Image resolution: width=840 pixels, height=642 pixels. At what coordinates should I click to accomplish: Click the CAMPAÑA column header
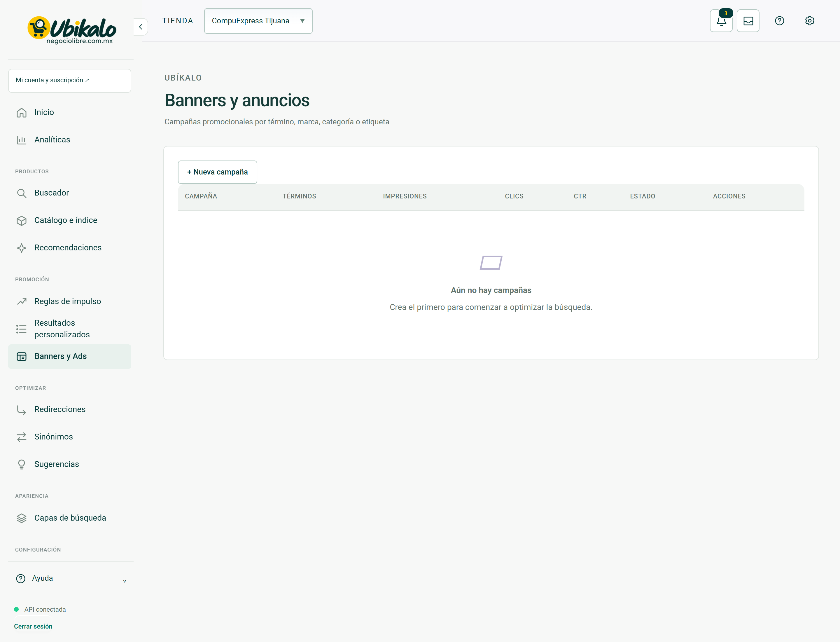[x=201, y=196]
